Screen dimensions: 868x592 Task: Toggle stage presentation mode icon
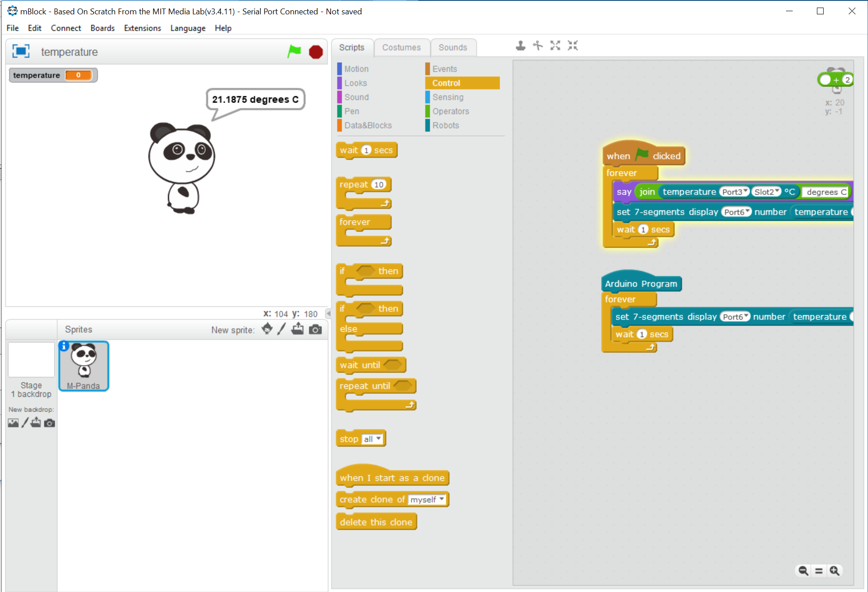point(21,51)
